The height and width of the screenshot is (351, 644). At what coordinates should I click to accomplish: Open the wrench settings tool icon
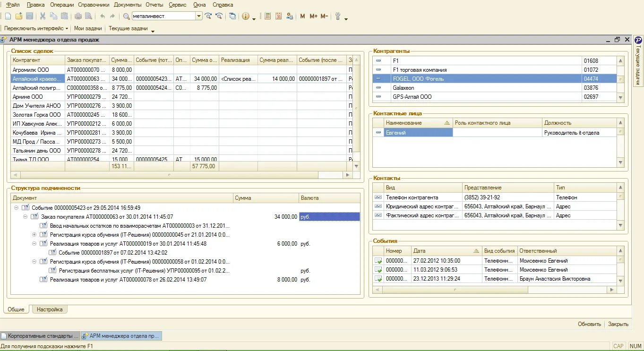(x=338, y=16)
